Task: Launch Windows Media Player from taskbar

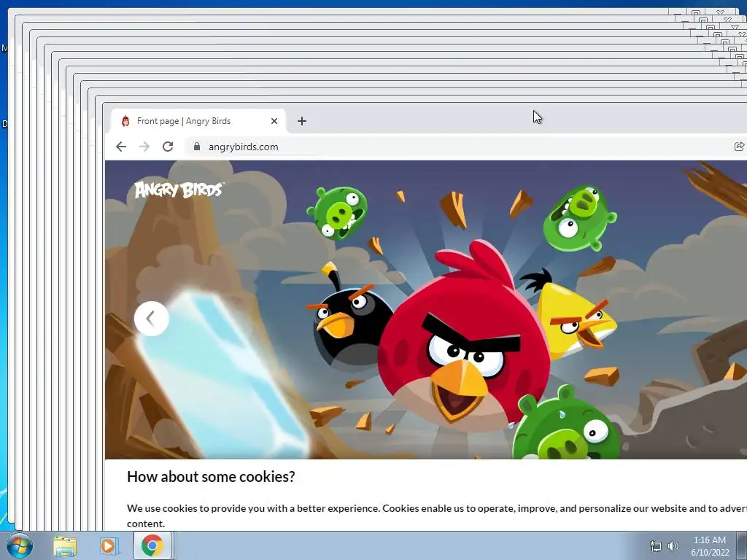Action: pos(108,545)
